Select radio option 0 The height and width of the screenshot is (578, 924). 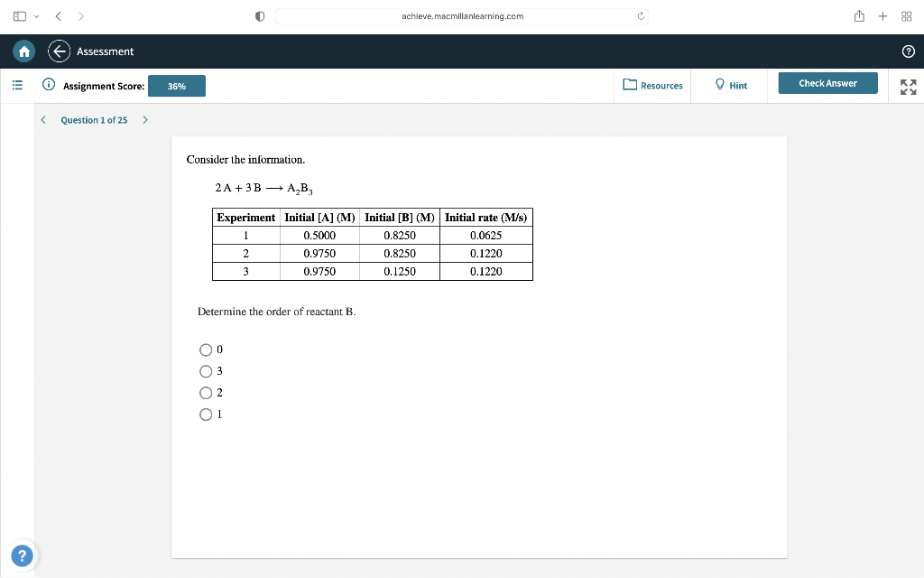coord(206,350)
